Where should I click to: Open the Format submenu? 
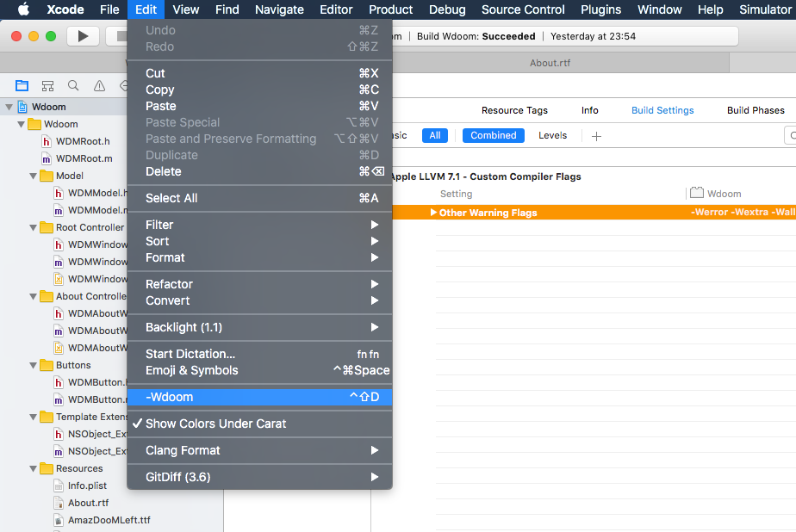259,257
